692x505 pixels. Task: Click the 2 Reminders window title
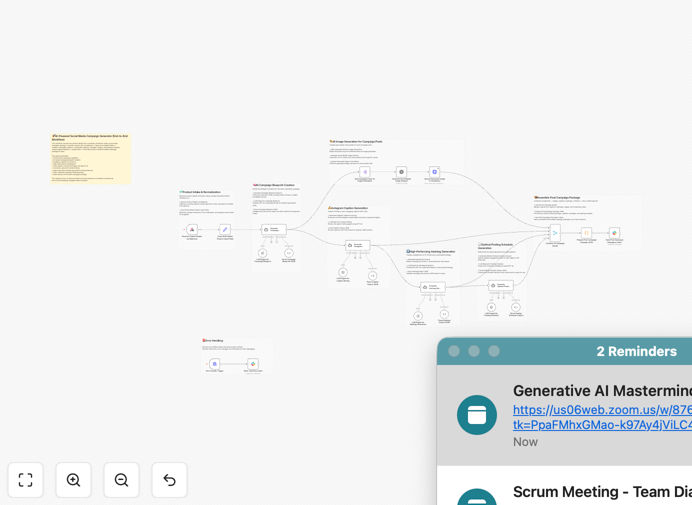(x=636, y=351)
